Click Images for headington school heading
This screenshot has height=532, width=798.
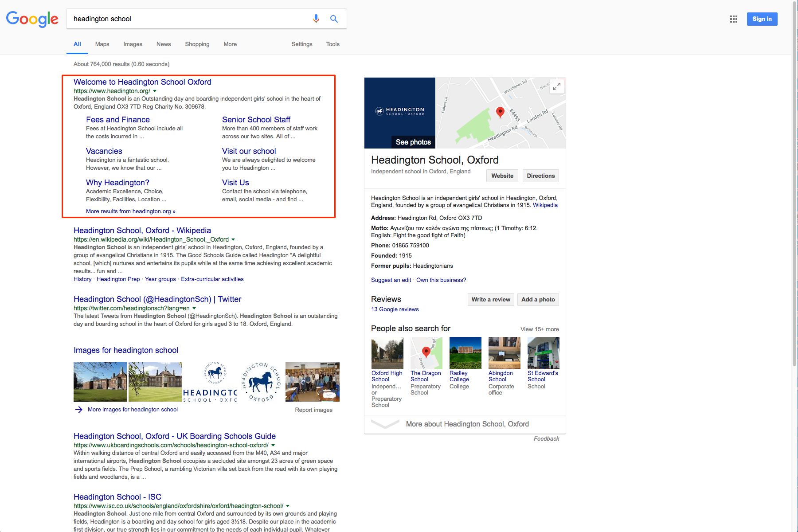tap(126, 350)
